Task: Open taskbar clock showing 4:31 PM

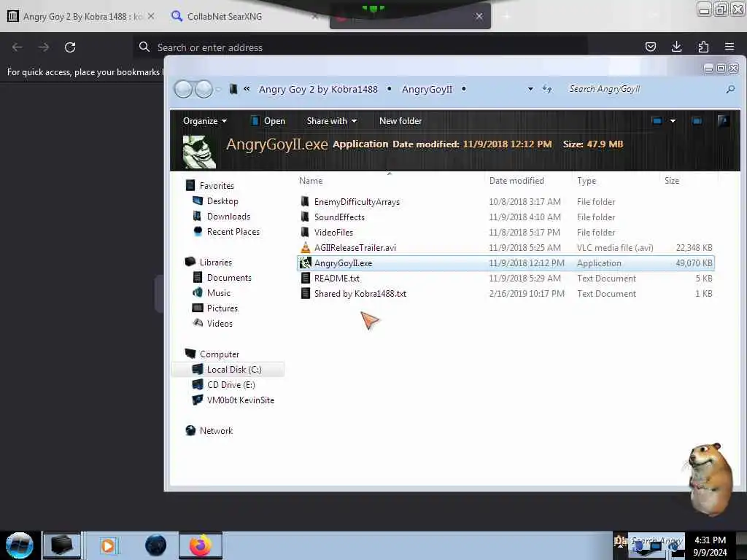Action: 710,546
